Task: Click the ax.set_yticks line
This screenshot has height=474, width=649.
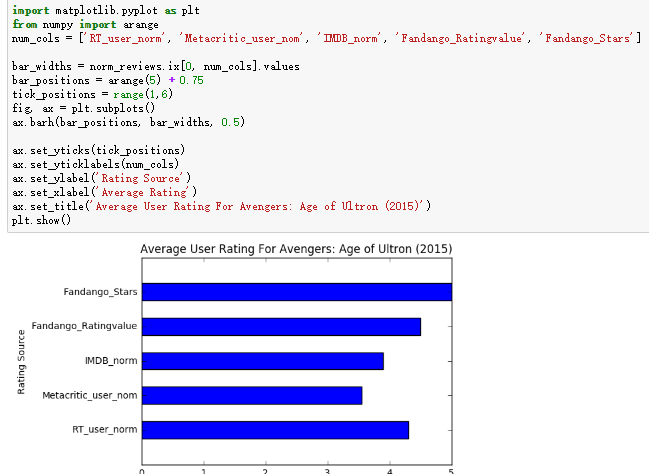Action: pos(99,150)
